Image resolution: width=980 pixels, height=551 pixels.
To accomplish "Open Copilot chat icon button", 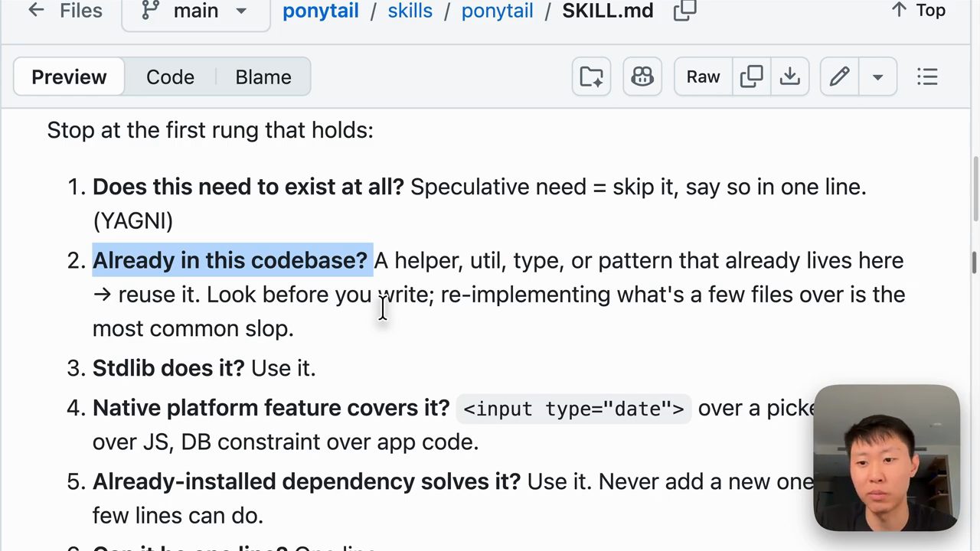I will [x=642, y=77].
